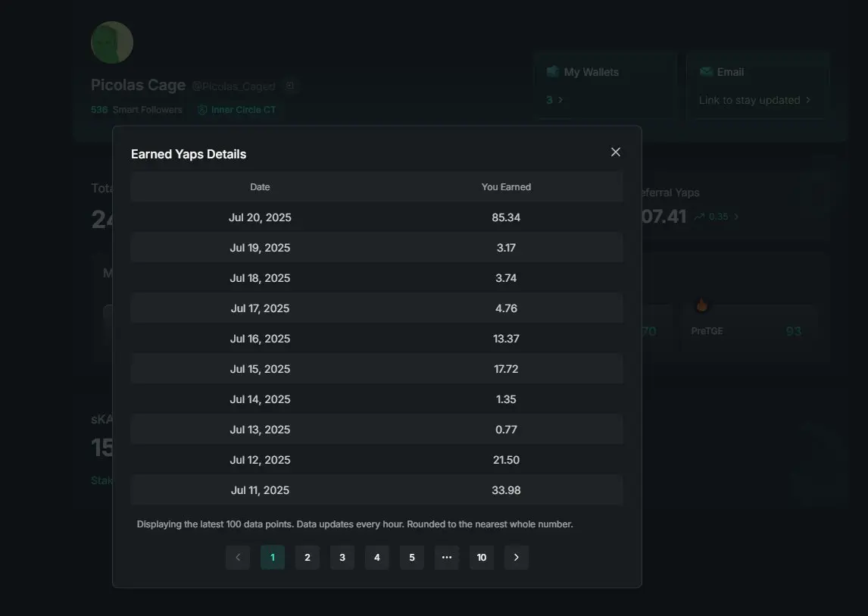Click the 1.35 earned value
This screenshot has height=616, width=868.
pos(506,399)
